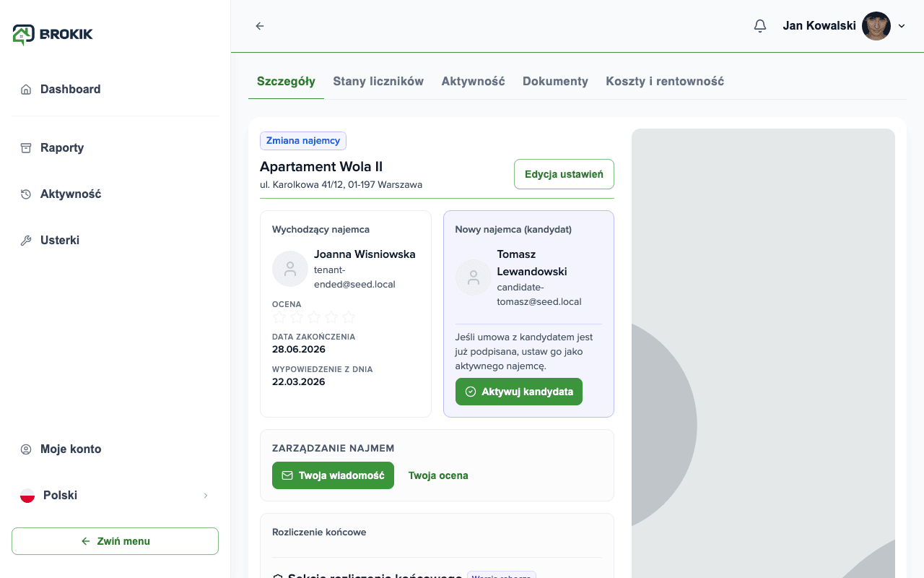Open Edycja ustawień

[x=564, y=174]
